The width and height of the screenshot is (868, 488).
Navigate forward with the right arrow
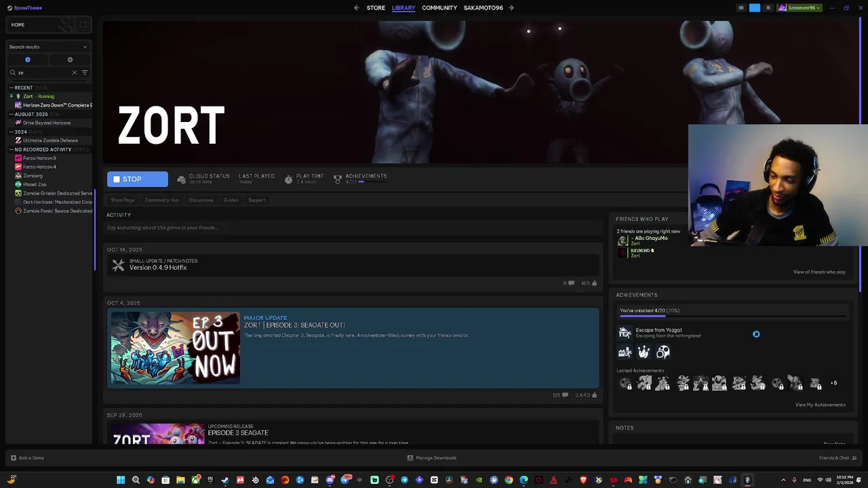[x=511, y=8]
